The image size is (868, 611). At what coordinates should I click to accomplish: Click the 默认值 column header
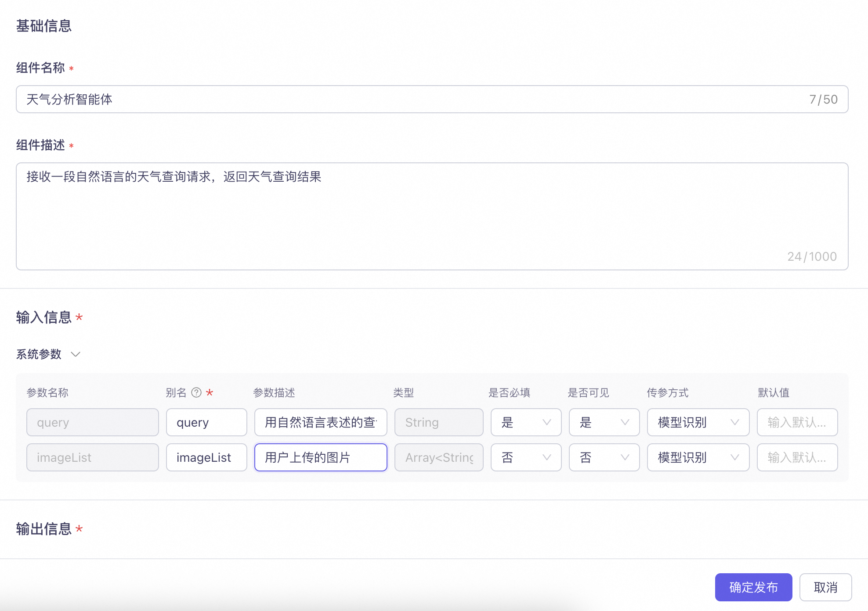[x=774, y=392]
